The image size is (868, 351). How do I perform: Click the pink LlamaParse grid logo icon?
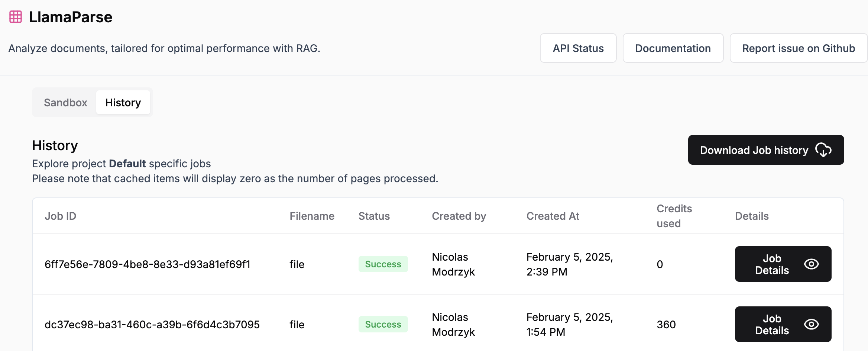[x=16, y=17]
